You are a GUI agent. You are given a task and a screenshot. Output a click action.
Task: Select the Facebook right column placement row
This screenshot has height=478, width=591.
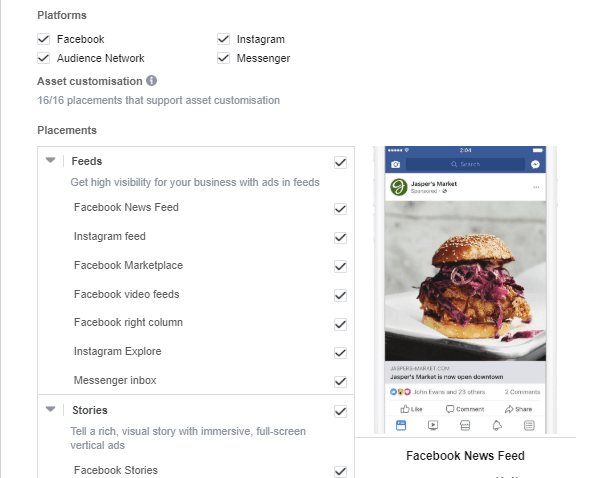point(196,323)
